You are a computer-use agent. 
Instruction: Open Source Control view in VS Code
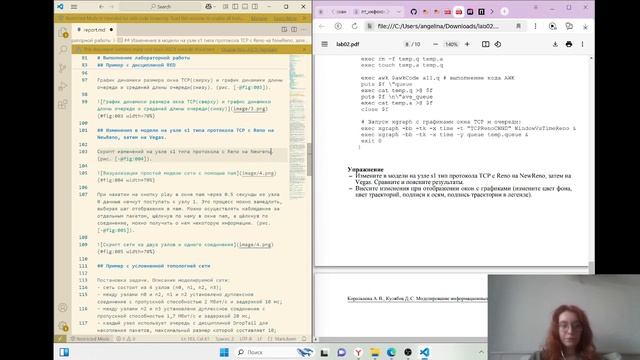click(62, 68)
